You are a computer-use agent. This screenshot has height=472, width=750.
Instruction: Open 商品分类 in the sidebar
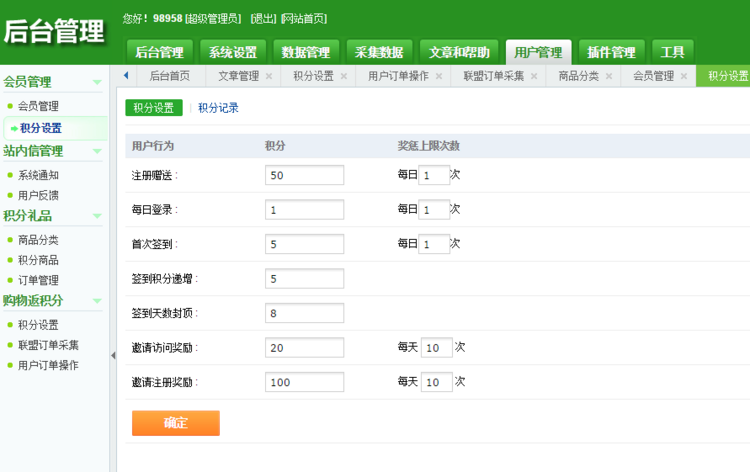[38, 240]
